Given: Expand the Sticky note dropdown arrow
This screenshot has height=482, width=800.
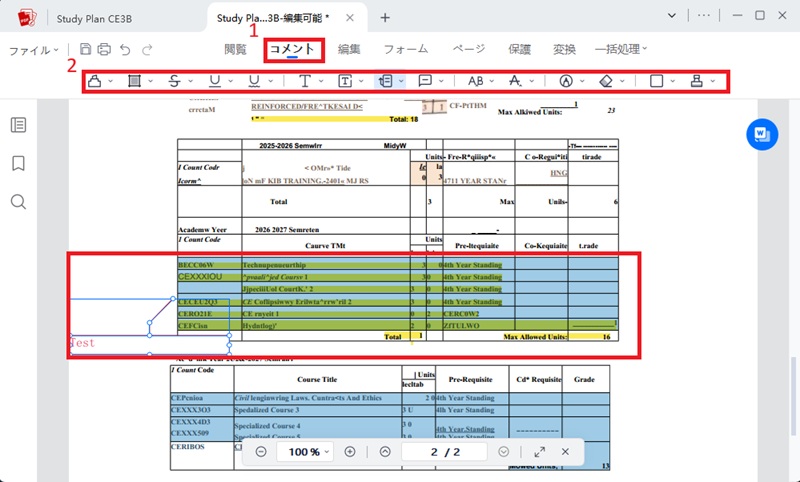Looking at the screenshot, I should [441, 81].
